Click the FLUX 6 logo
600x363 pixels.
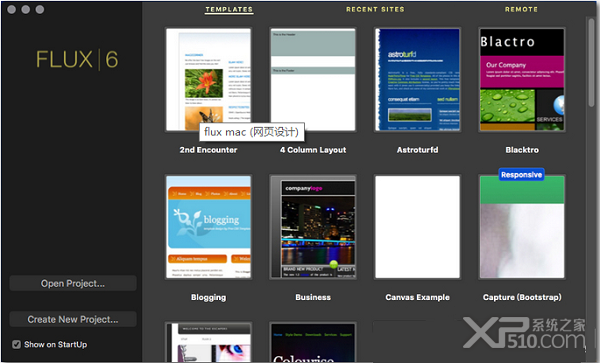[x=77, y=60]
